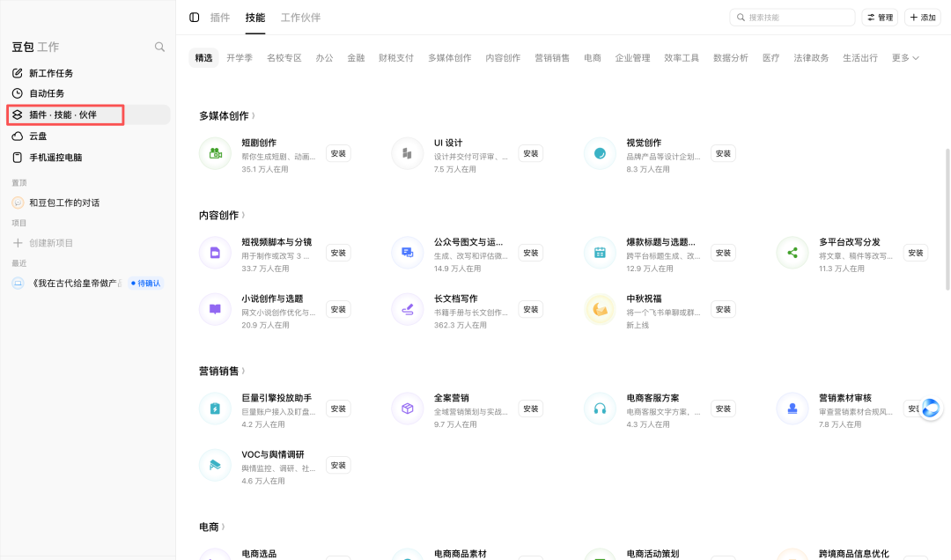Image resolution: width=951 pixels, height=560 pixels.
Task: Click the 管理 button
Action: 880,18
